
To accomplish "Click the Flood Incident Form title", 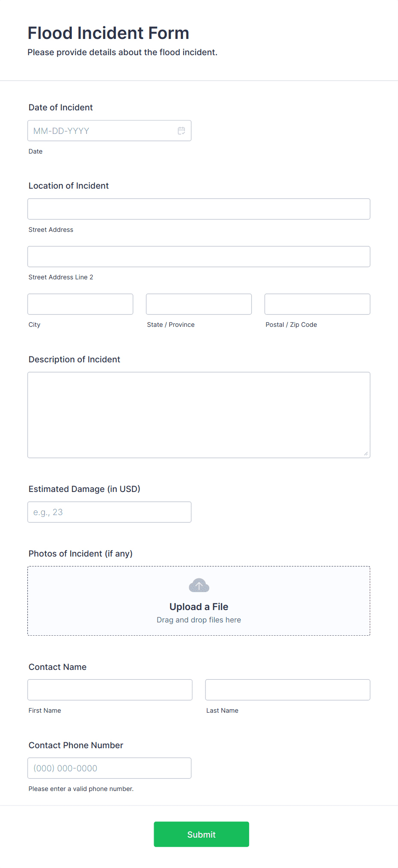I will 108,33.
